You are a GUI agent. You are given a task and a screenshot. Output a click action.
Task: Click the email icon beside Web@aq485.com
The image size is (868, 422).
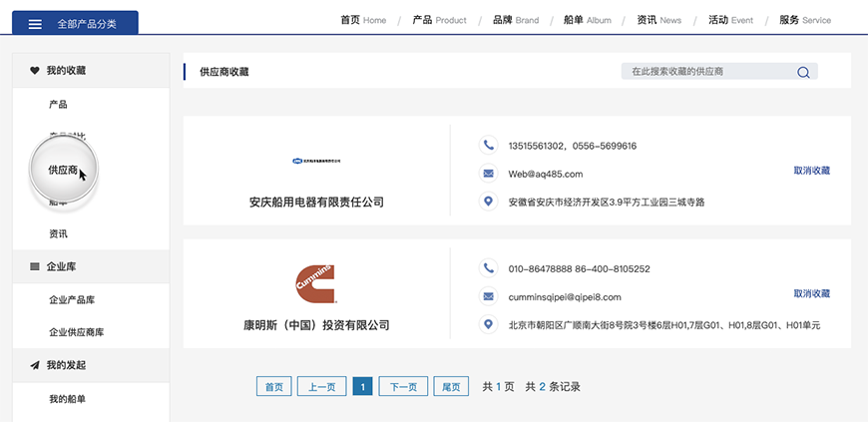tap(488, 174)
